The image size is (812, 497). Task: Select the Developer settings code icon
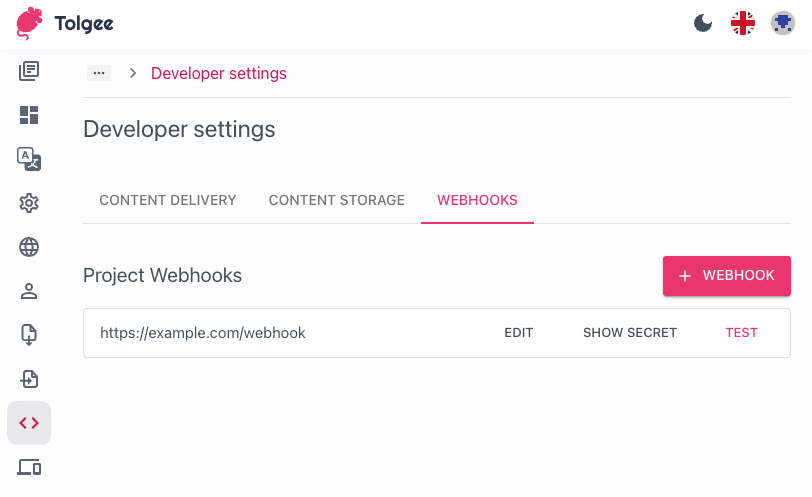(x=29, y=423)
